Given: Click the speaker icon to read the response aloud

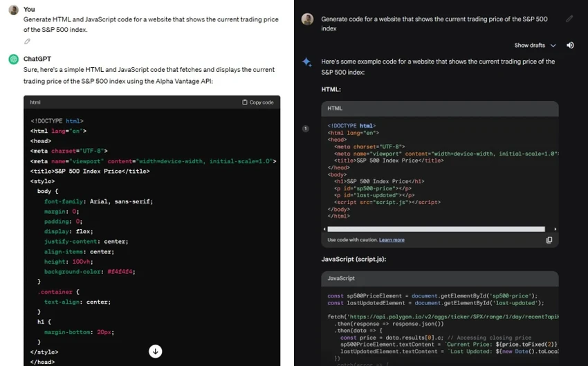Looking at the screenshot, I should tap(570, 46).
